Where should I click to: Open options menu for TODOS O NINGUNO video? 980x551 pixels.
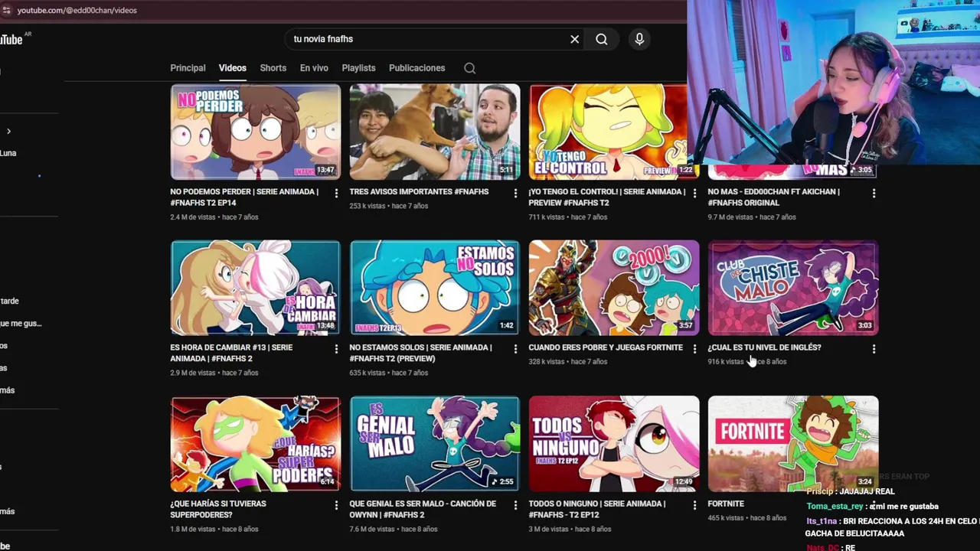point(694,505)
